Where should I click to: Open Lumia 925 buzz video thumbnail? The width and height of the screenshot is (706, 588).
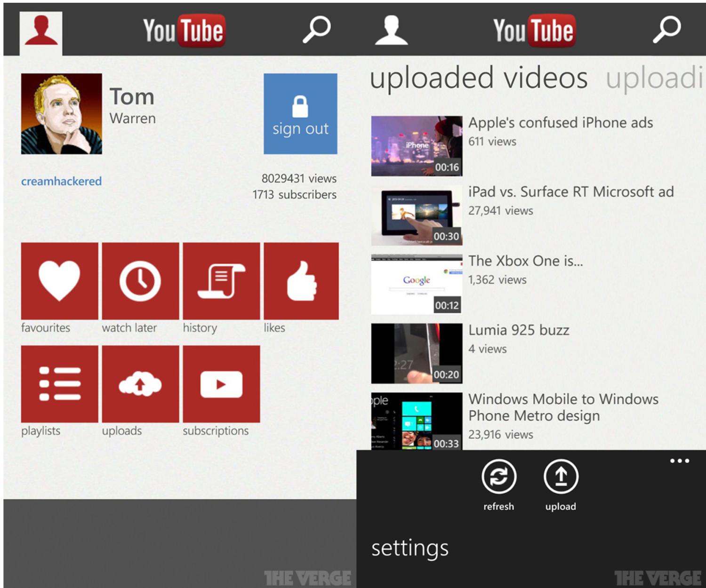(x=417, y=353)
